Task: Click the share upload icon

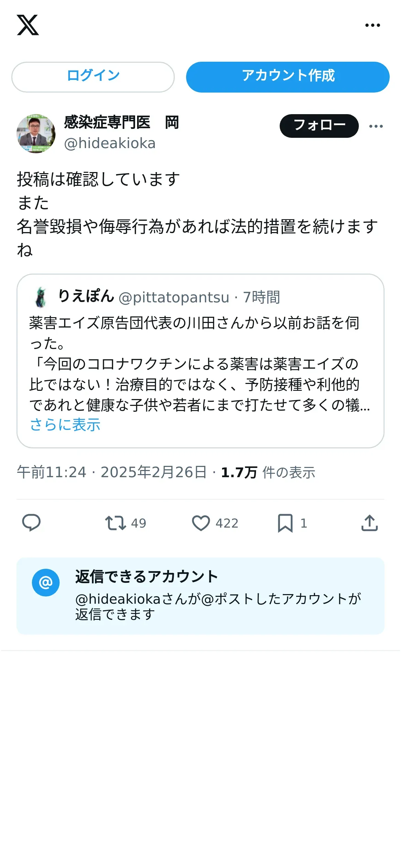Action: pos(369,523)
